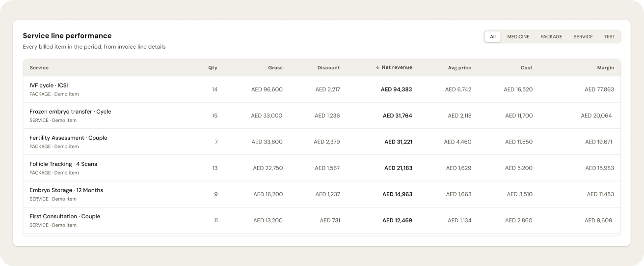Click discount value AED 1,567

[x=327, y=168]
